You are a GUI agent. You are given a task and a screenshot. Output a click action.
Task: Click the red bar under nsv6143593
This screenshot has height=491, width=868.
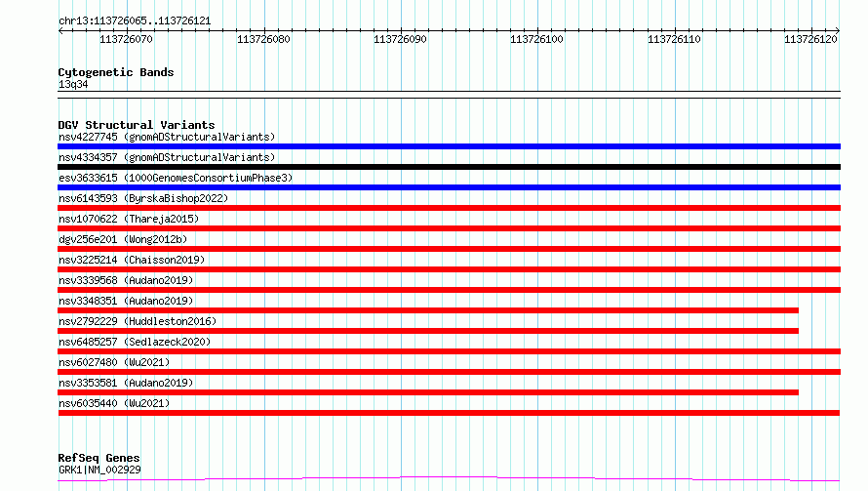pos(449,208)
